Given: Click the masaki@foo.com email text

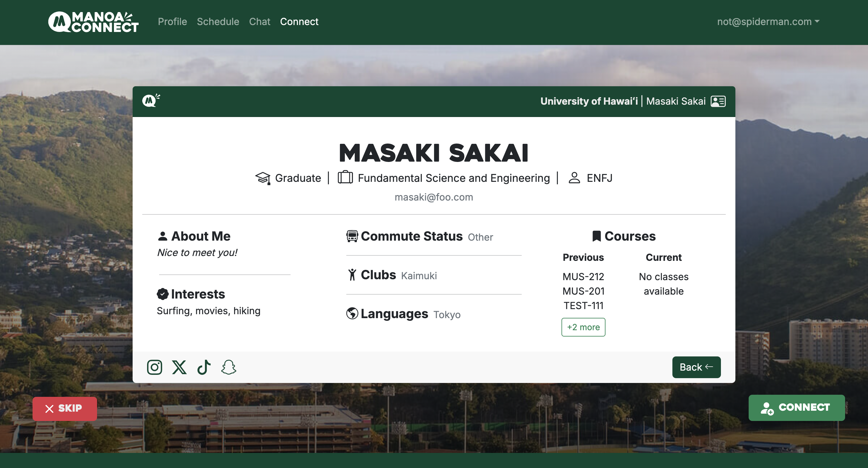Looking at the screenshot, I should click(434, 197).
